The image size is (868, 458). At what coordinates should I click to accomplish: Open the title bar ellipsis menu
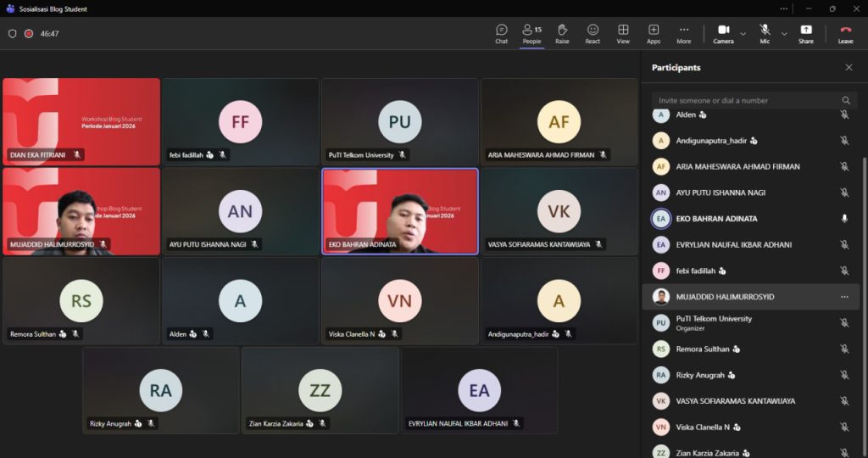(782, 8)
